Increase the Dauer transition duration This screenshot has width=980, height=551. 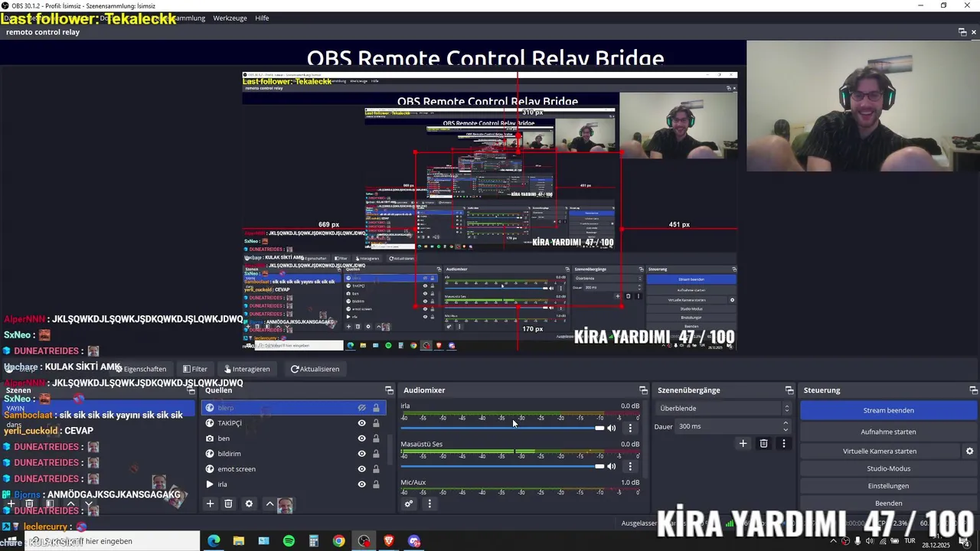click(786, 423)
